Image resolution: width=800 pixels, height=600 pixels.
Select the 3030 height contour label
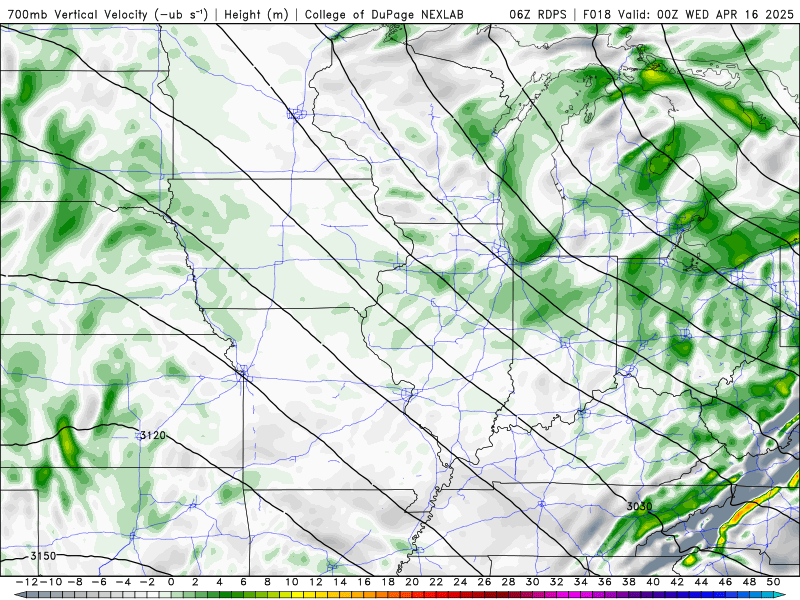click(x=639, y=506)
